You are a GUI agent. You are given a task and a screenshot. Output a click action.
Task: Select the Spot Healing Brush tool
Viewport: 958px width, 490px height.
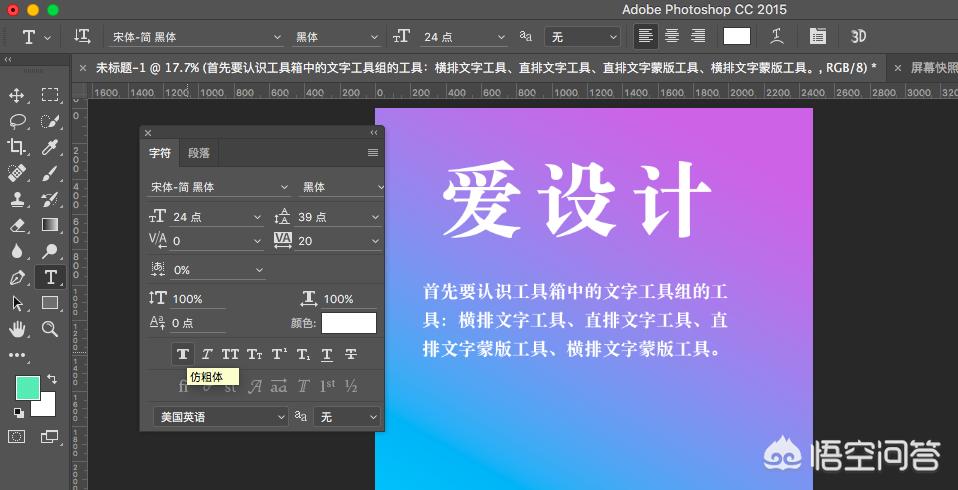coord(16,173)
